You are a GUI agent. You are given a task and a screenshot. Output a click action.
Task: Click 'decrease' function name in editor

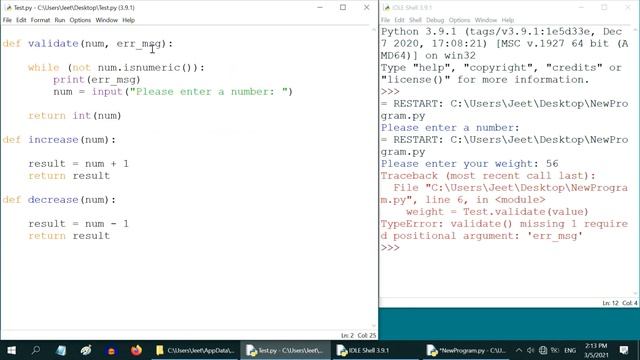click(53, 200)
